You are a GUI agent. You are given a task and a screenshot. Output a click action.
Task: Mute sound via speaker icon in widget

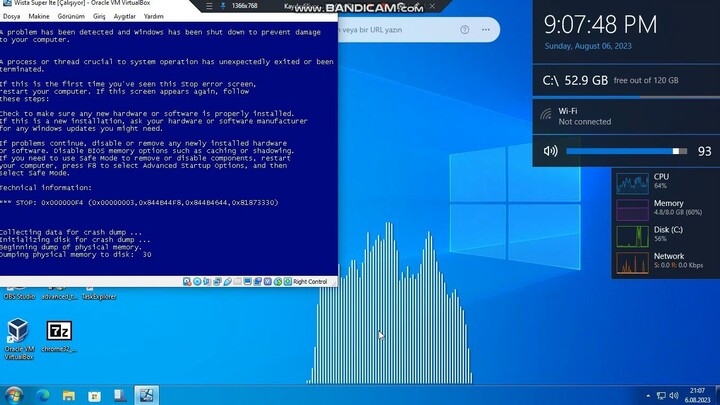click(551, 151)
